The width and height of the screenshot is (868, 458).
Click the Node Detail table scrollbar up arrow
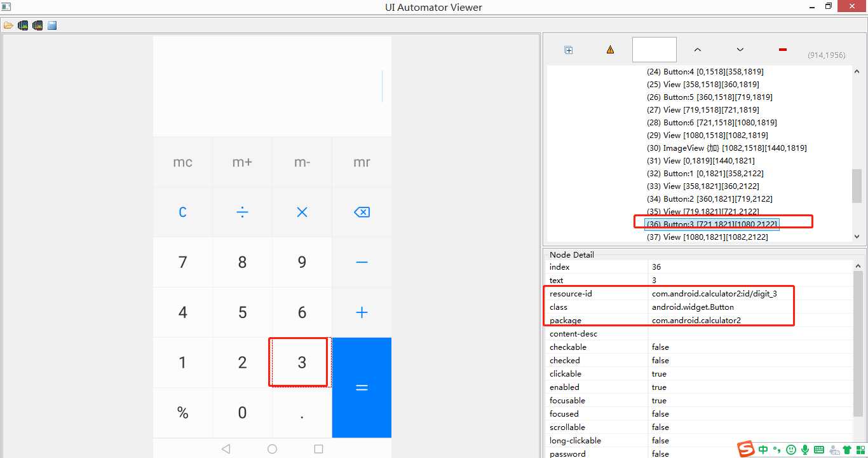coord(859,266)
